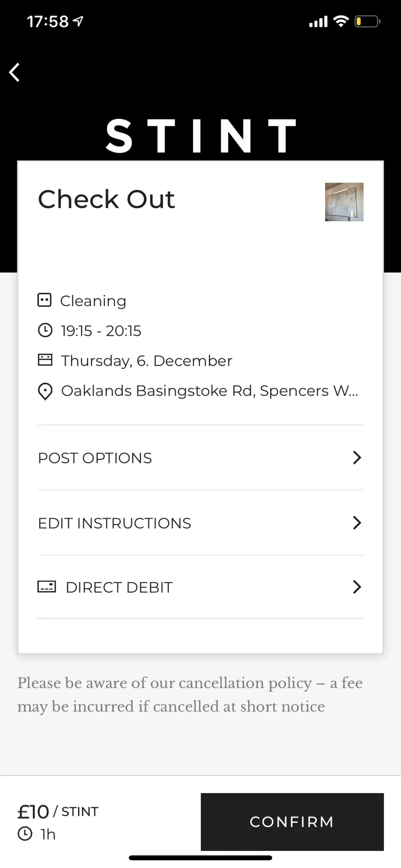401x868 pixels.
Task: Tap the Direct Debit card icon
Action: [46, 587]
